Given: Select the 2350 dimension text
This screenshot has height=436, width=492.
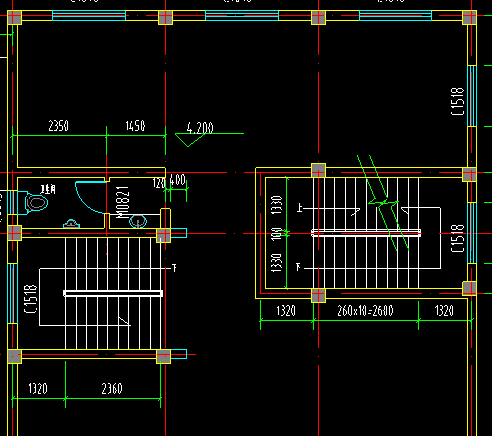Looking at the screenshot, I should 59,126.
